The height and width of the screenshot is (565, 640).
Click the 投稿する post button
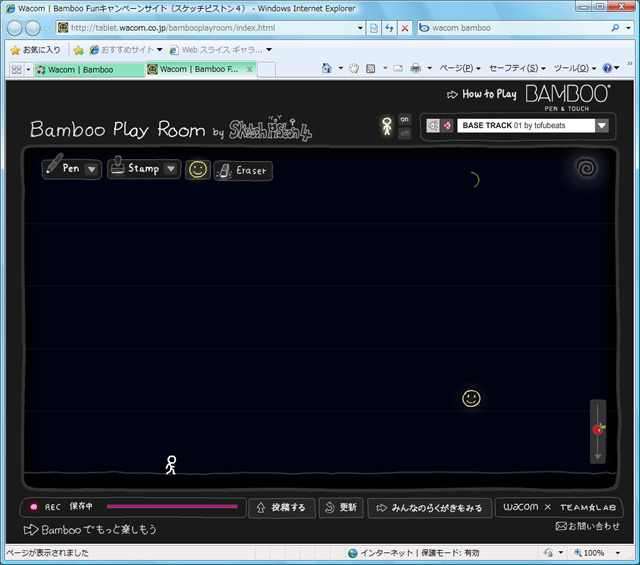[x=282, y=507]
